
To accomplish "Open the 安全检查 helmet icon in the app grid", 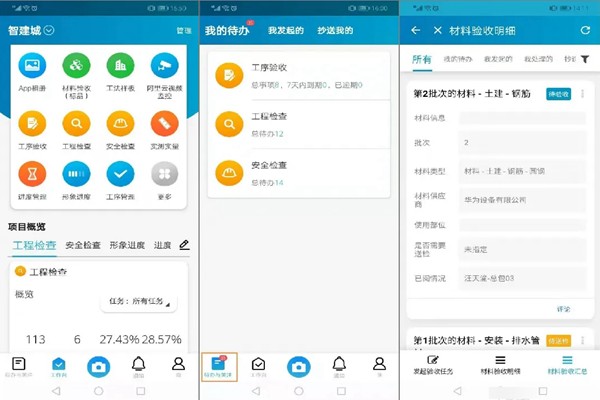I will click(120, 123).
